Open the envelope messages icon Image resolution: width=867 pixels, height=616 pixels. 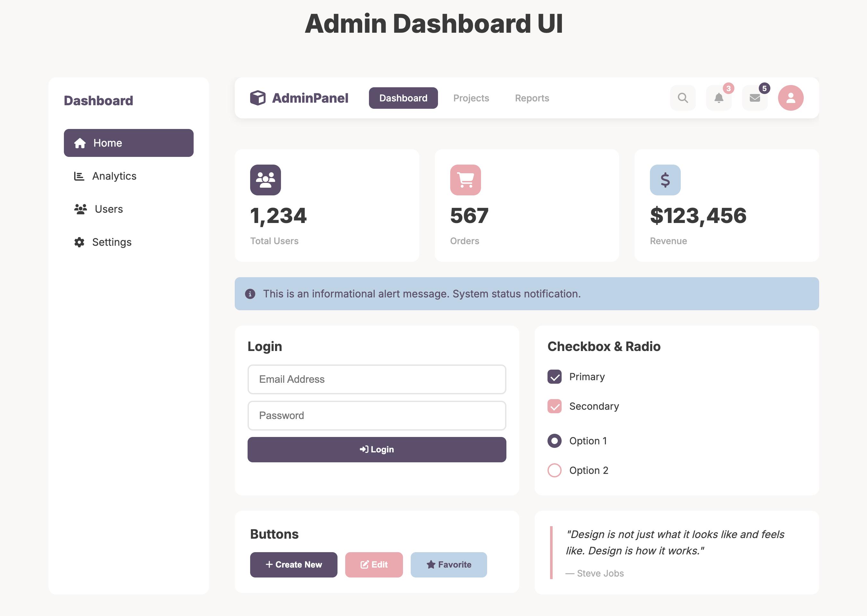click(755, 98)
